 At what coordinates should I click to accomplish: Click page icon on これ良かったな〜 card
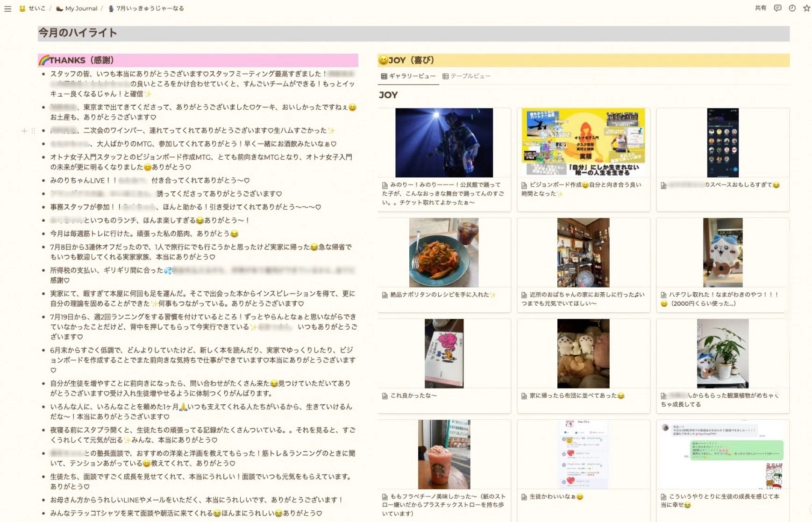385,396
